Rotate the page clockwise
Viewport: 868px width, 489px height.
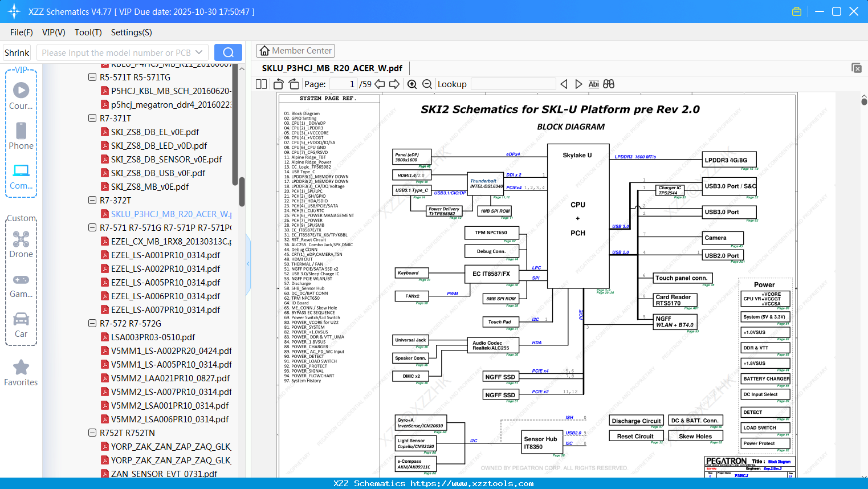click(294, 84)
